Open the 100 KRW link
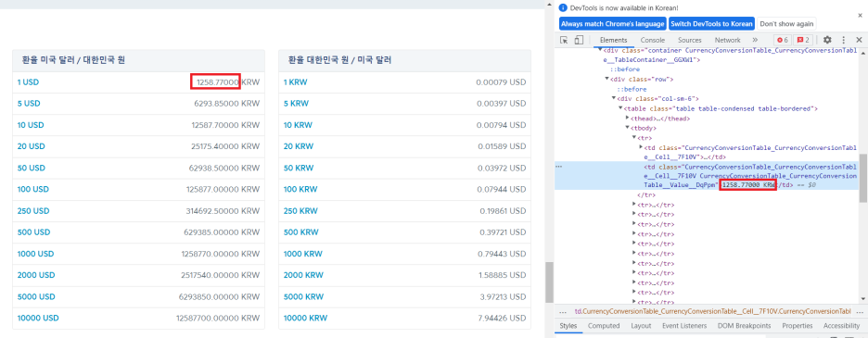This screenshot has width=868, height=338. coord(300,189)
